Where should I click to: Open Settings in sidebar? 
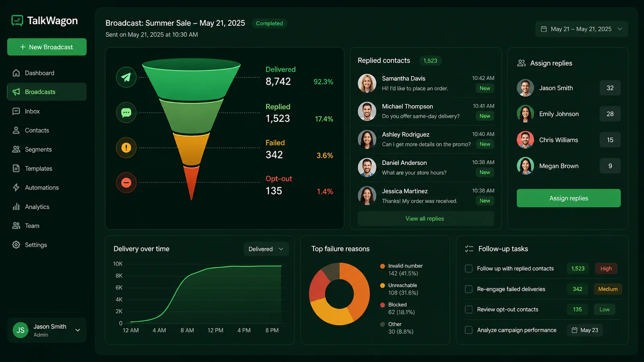tap(47, 245)
